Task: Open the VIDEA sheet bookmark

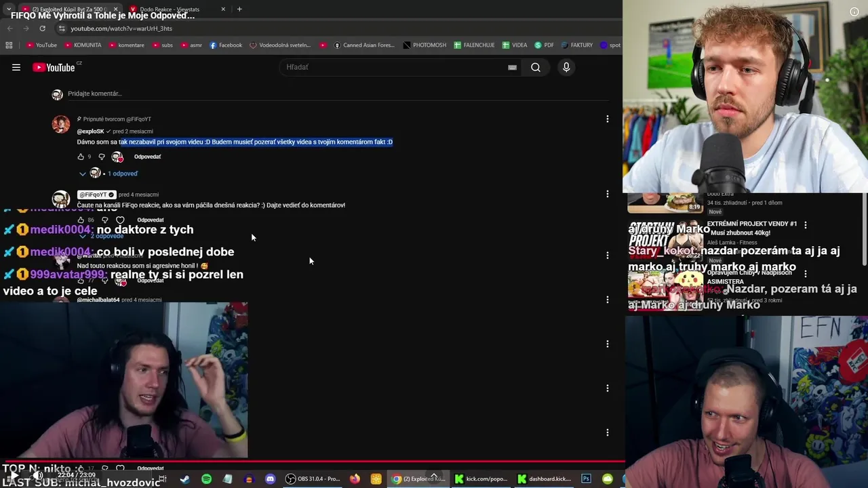Action: point(515,45)
